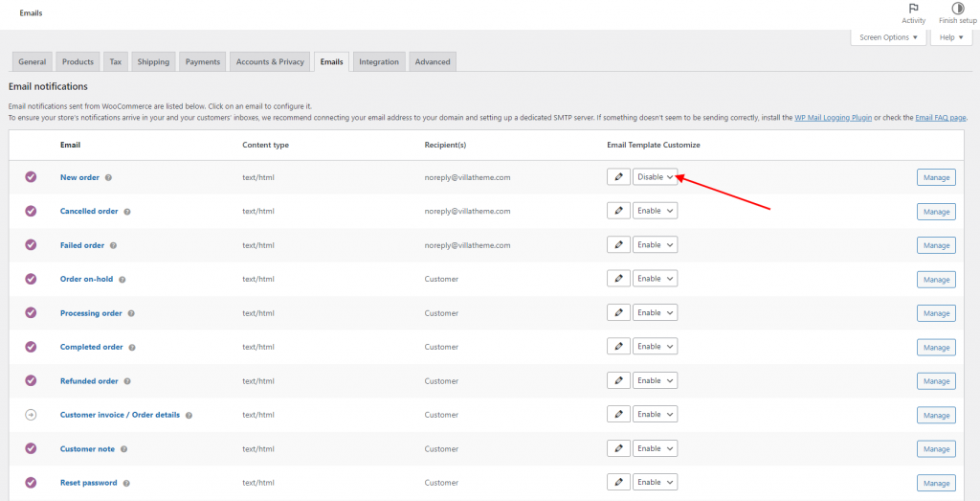This screenshot has width=980, height=501.
Task: Open the Email FAQ page link
Action: click(x=939, y=117)
